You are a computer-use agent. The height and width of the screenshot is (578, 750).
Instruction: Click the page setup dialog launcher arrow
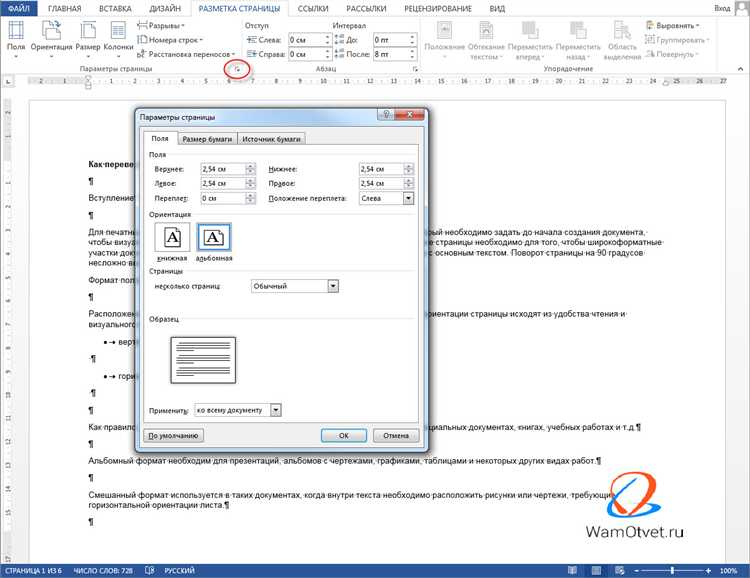pos(237,70)
